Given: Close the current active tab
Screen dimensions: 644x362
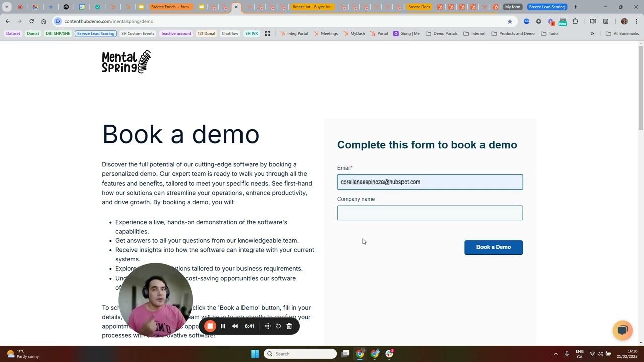Looking at the screenshot, I should pyautogui.click(x=236, y=7).
